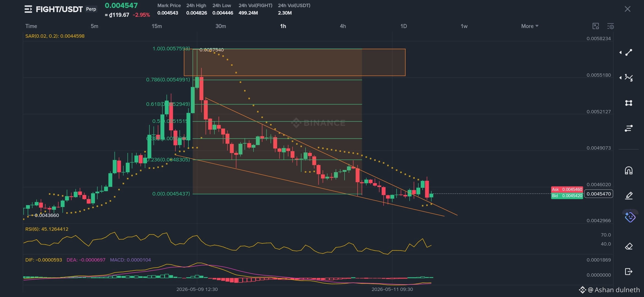Click the last price 0.004547
Screen dimensions: 644x297
pyautogui.click(x=121, y=5)
